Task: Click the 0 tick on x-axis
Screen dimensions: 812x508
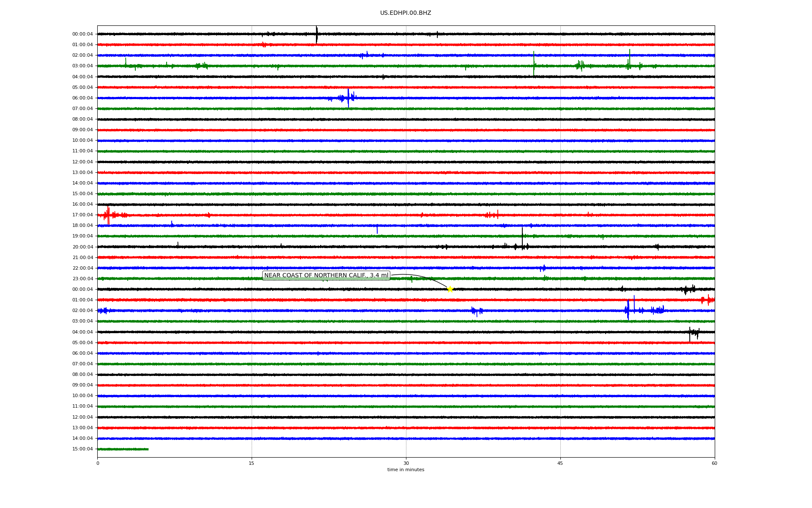Action: click(98, 463)
